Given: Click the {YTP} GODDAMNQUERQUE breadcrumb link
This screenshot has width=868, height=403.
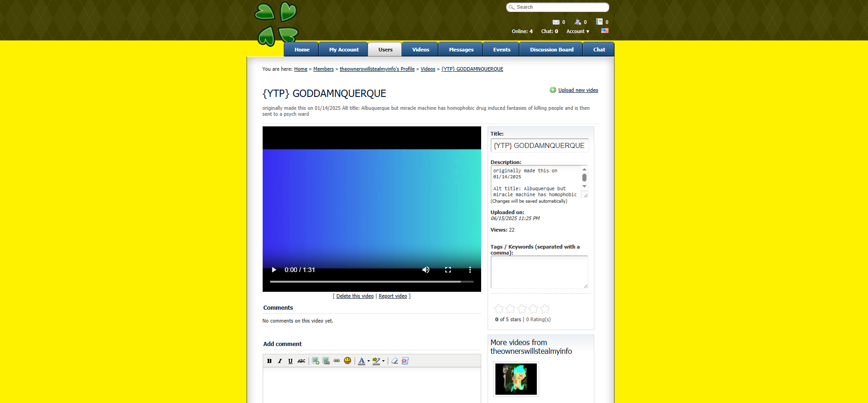Looking at the screenshot, I should pyautogui.click(x=472, y=69).
